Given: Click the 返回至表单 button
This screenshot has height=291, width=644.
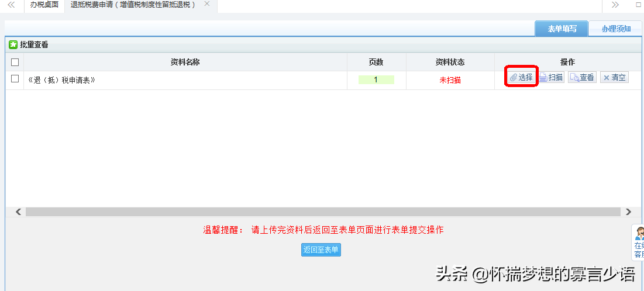Looking at the screenshot, I should [321, 250].
